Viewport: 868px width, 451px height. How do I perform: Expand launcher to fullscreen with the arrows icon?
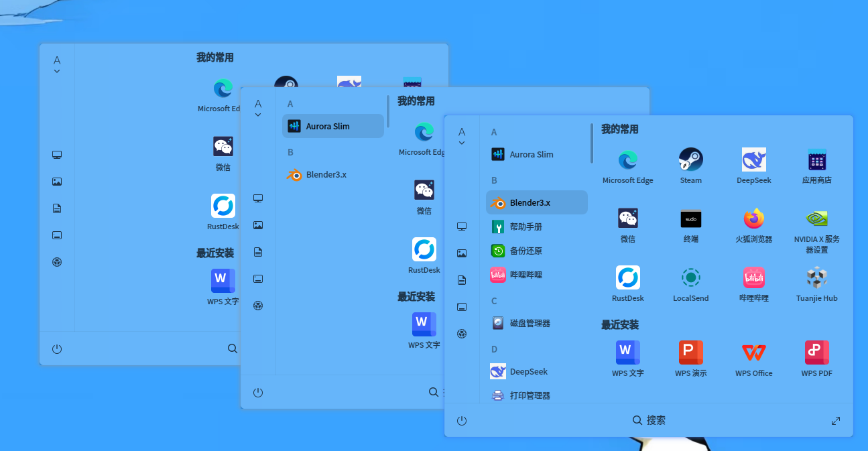pos(835,420)
